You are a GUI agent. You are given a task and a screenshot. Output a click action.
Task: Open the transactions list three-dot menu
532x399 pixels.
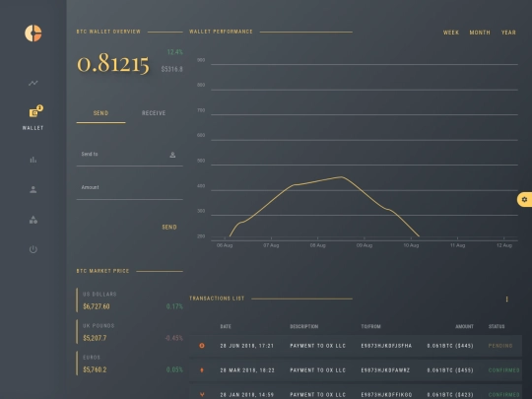pos(507,299)
